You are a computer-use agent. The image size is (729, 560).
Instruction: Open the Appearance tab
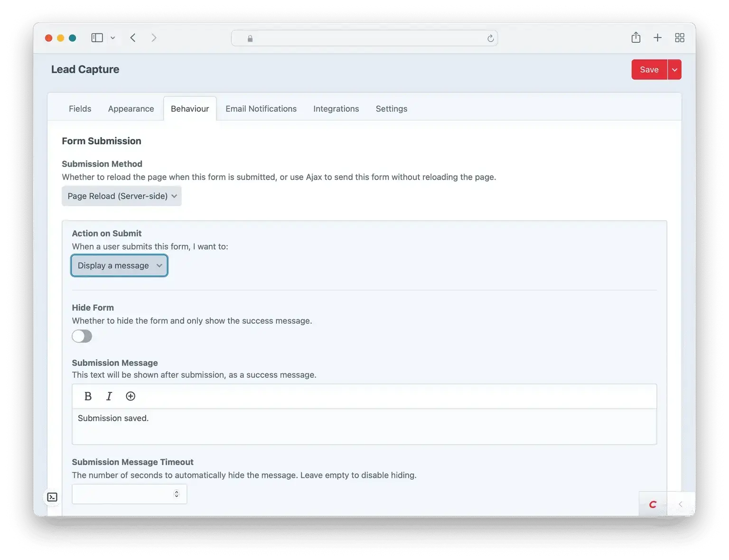tap(131, 108)
